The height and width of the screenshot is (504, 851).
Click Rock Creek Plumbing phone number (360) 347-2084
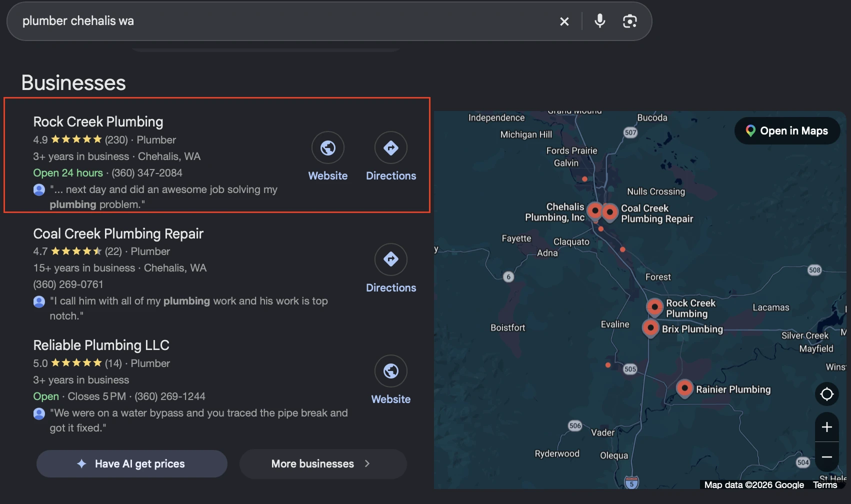147,173
